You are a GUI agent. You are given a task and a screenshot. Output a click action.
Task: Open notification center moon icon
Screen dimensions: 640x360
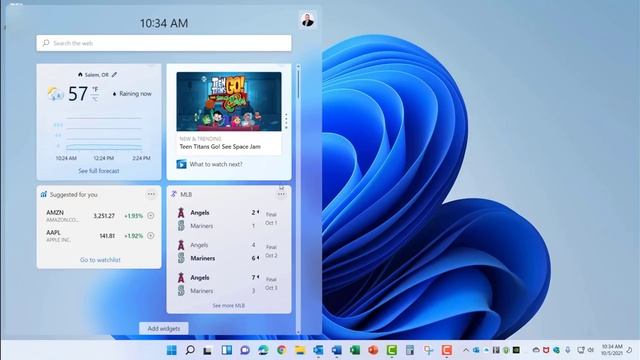click(630, 350)
